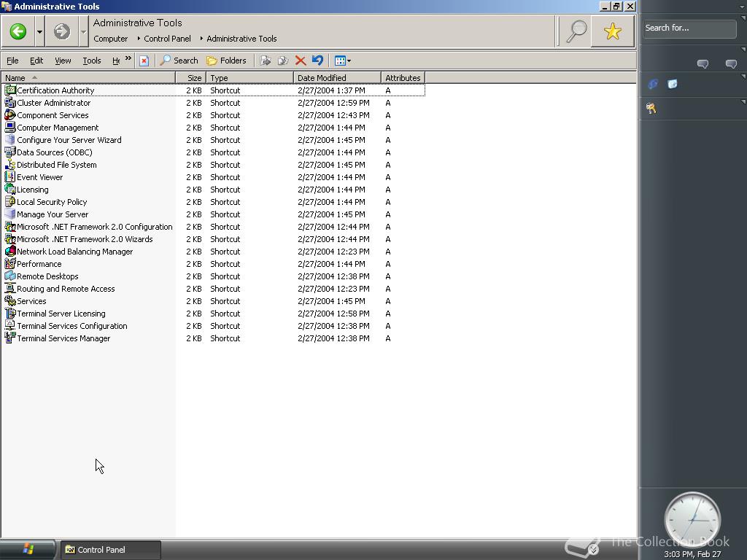Select Configure Your Server Wizard shortcut

click(69, 140)
